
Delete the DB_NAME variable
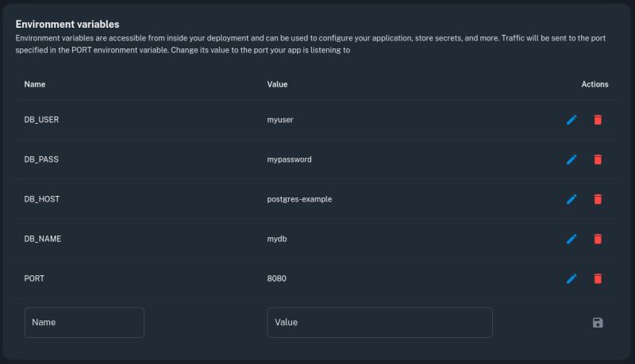click(x=598, y=239)
